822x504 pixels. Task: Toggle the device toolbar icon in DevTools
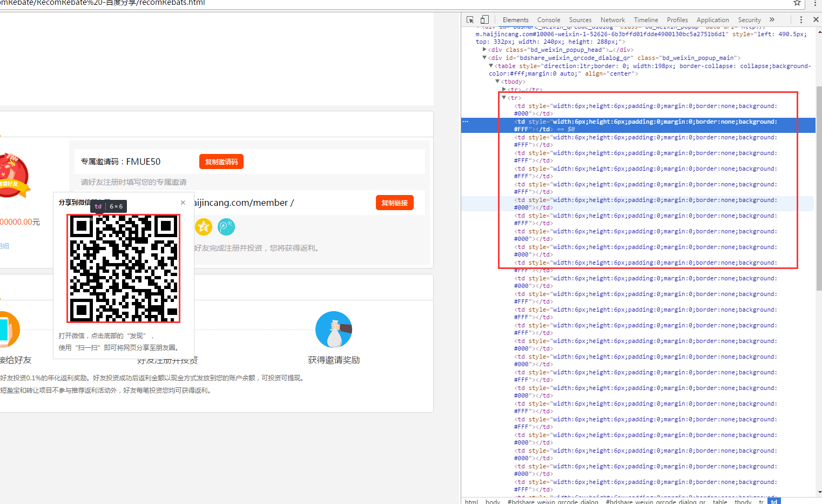pyautogui.click(x=484, y=19)
